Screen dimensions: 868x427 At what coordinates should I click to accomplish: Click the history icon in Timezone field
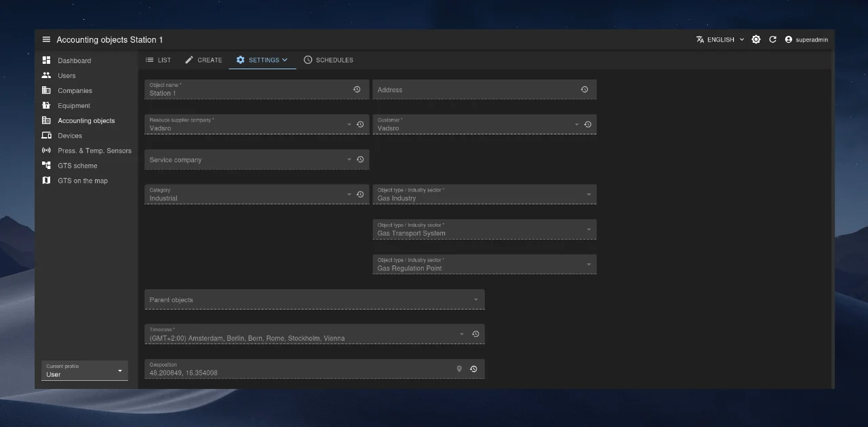pyautogui.click(x=475, y=334)
